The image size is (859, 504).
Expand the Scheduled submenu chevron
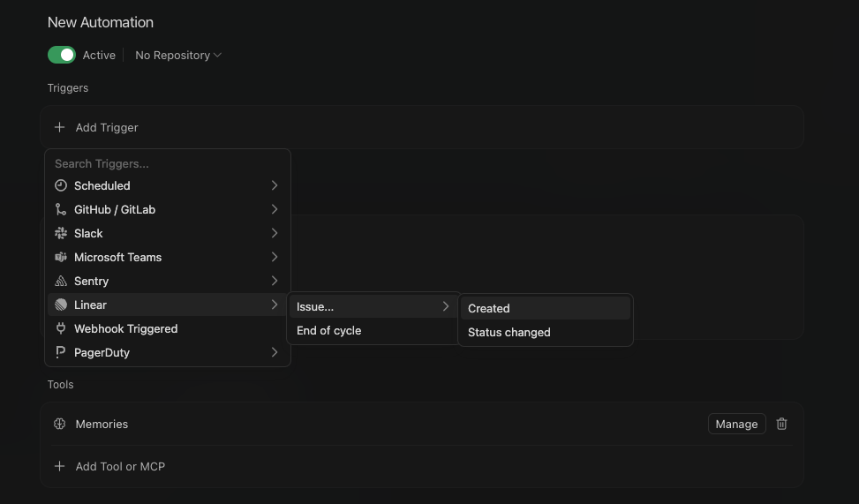coord(275,185)
